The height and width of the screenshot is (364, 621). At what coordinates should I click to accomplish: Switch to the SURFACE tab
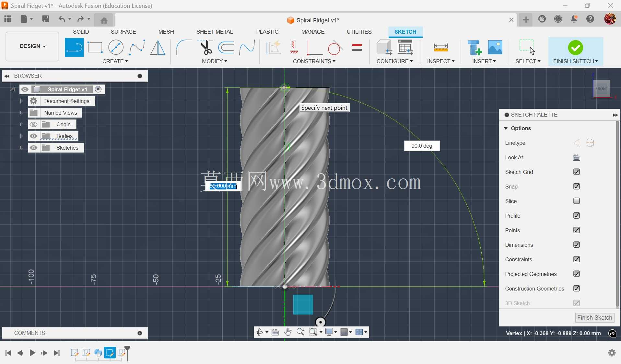click(x=123, y=32)
